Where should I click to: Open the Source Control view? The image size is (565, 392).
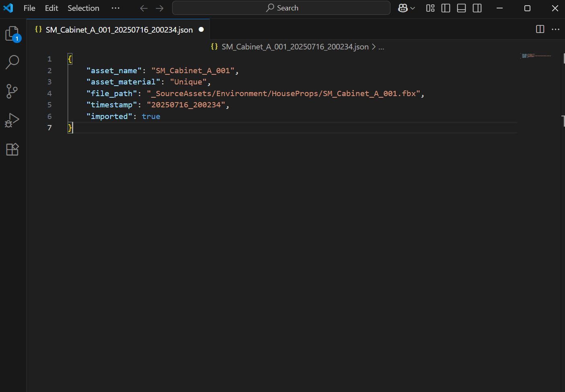(x=12, y=91)
